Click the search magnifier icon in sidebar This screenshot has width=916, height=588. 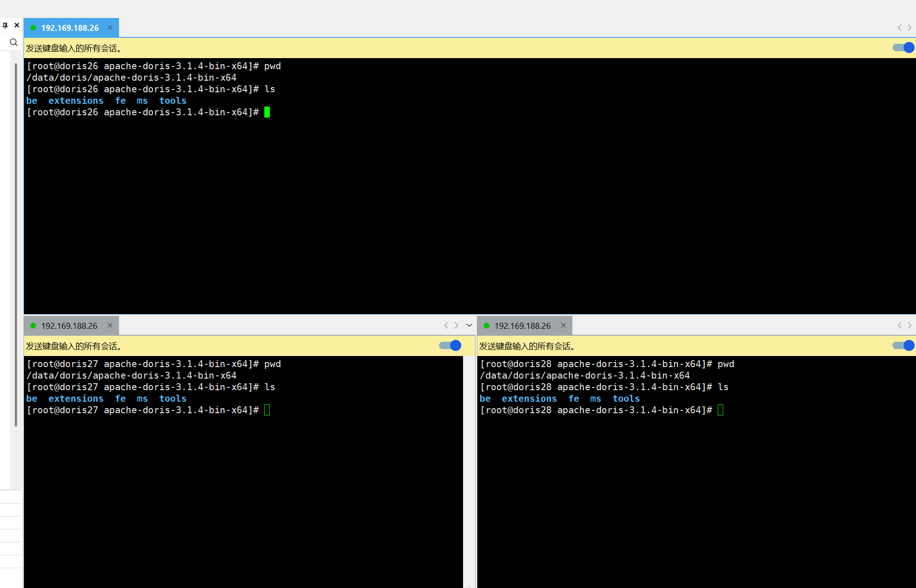[x=13, y=42]
